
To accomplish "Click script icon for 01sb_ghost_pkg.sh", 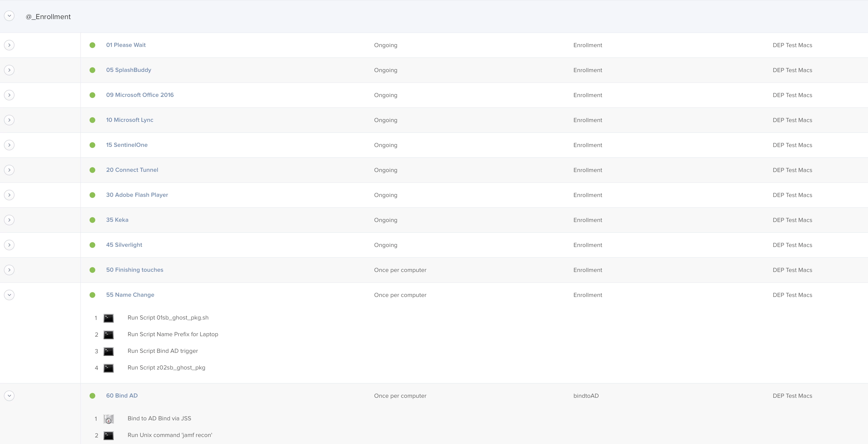I will [109, 318].
